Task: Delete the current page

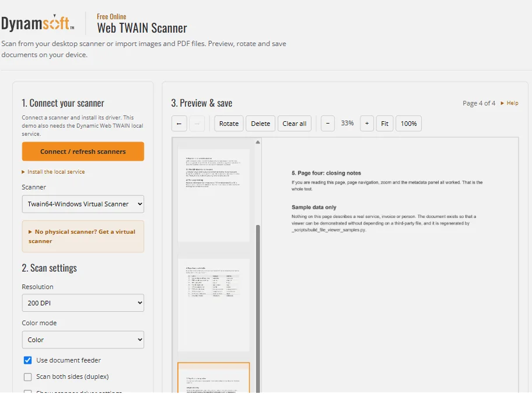Action: click(261, 124)
